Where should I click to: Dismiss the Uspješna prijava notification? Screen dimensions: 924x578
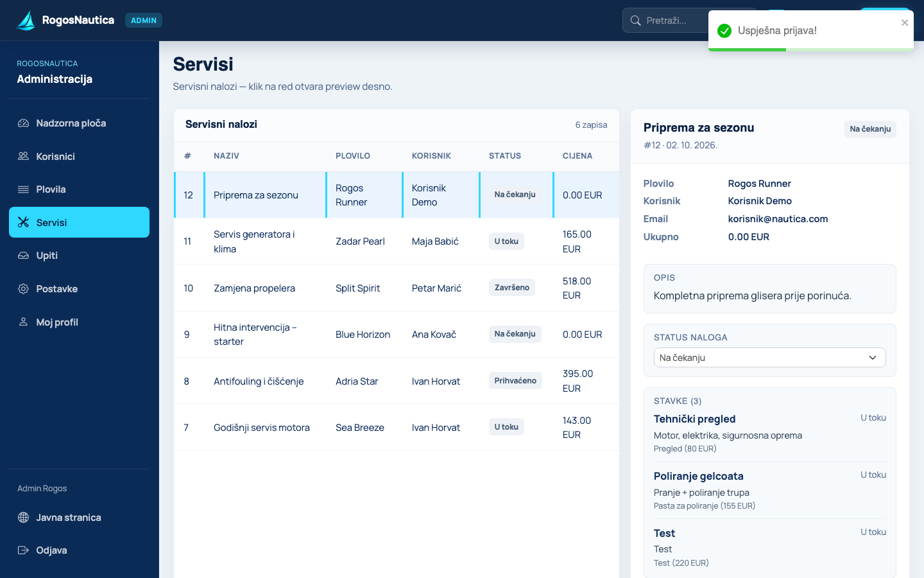click(x=905, y=22)
